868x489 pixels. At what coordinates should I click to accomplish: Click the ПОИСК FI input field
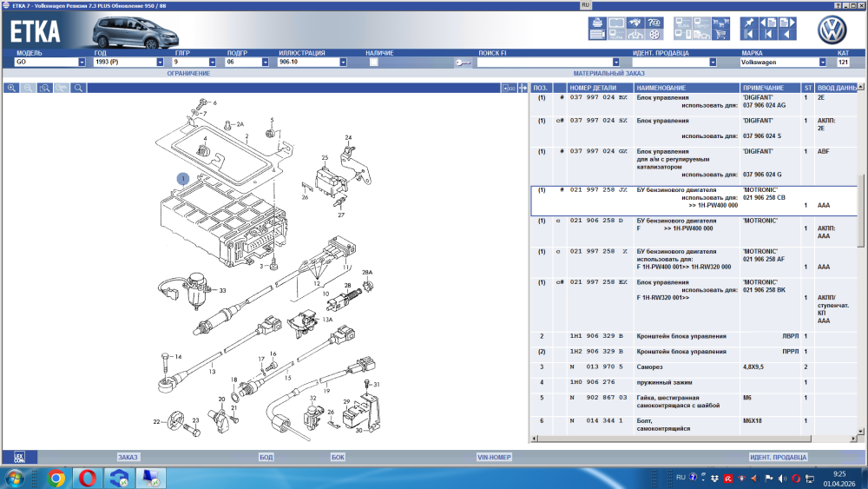(x=545, y=62)
